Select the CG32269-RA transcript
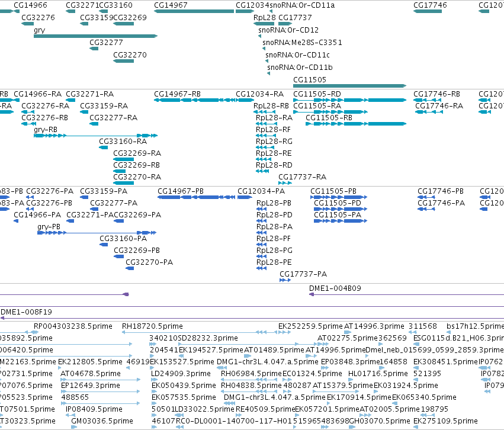 [x=123, y=159]
